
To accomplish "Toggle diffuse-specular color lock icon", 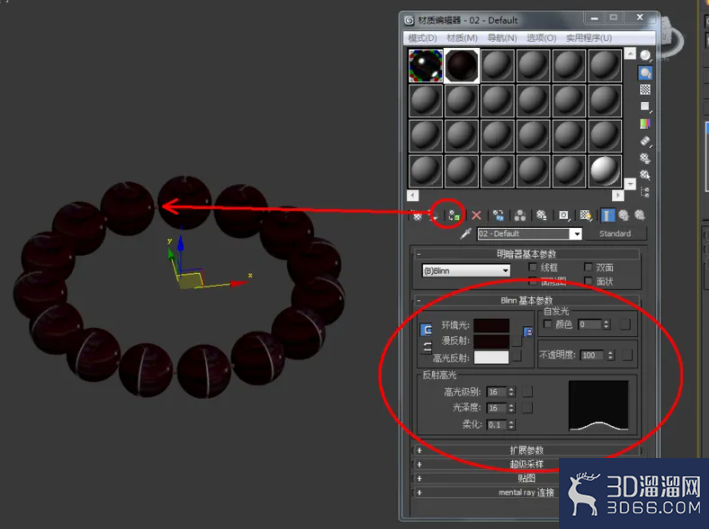I will (x=427, y=347).
